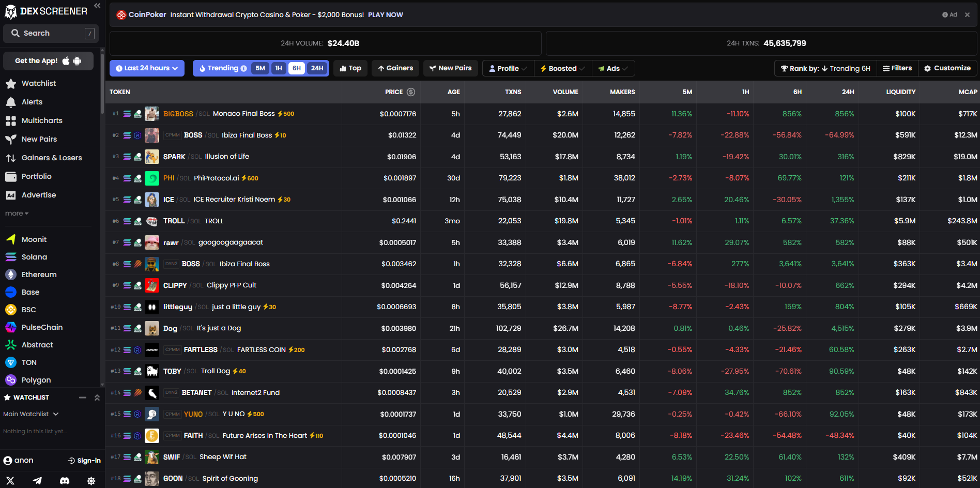Screen dimensions: 980x488
Task: Click the X (Twitter) icon in sidebar footer
Action: coord(10,481)
